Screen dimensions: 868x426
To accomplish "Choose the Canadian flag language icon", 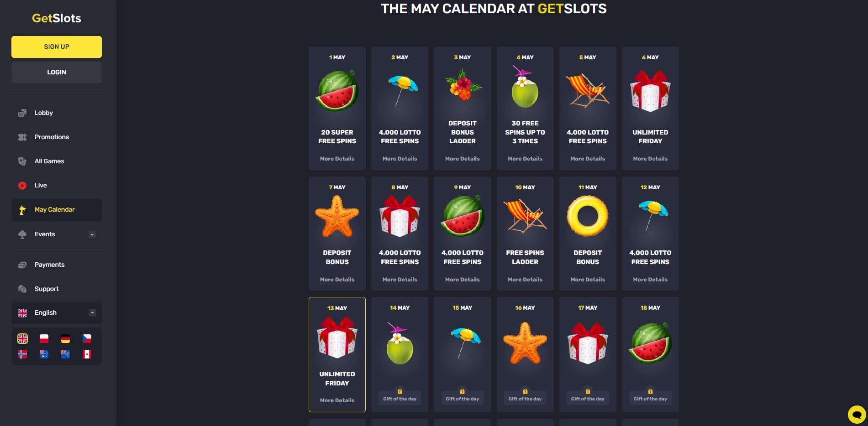I will coord(87,354).
